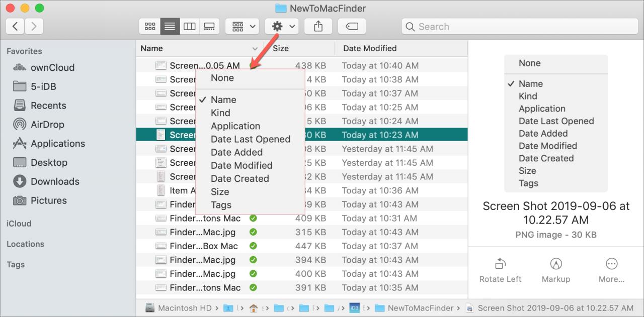Click the Search field
This screenshot has height=317, width=644.
coord(520,26)
